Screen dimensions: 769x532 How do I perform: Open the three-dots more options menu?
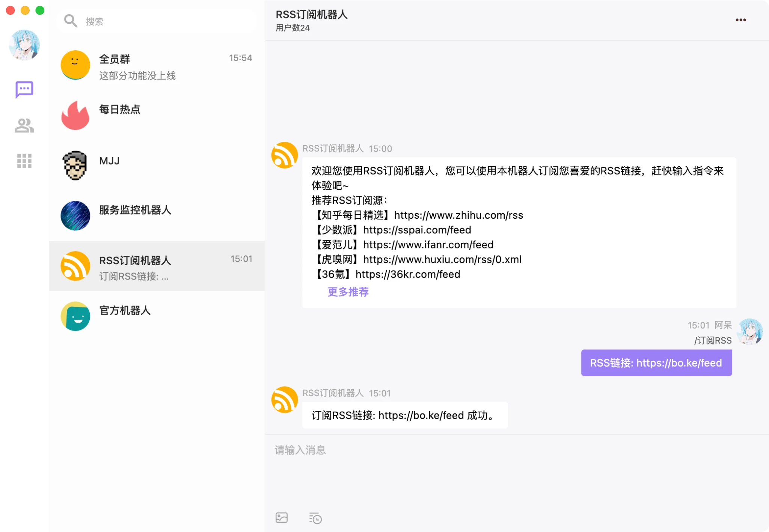(x=740, y=20)
